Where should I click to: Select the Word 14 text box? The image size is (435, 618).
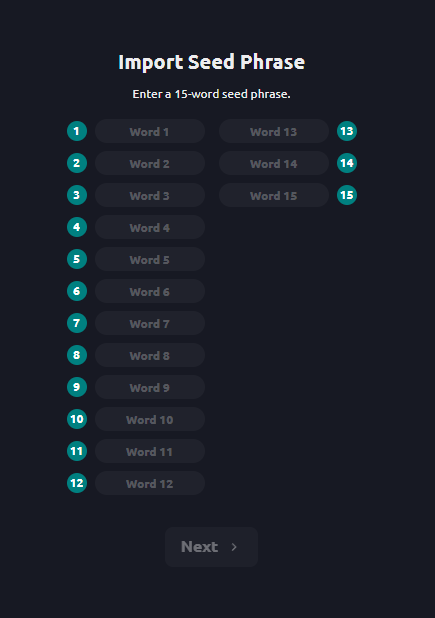click(274, 163)
